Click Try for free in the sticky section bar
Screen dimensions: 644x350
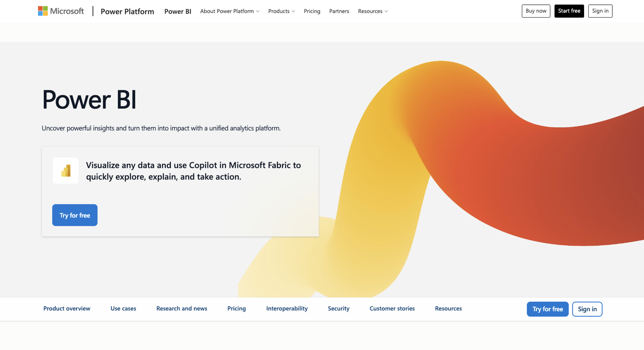coord(548,309)
